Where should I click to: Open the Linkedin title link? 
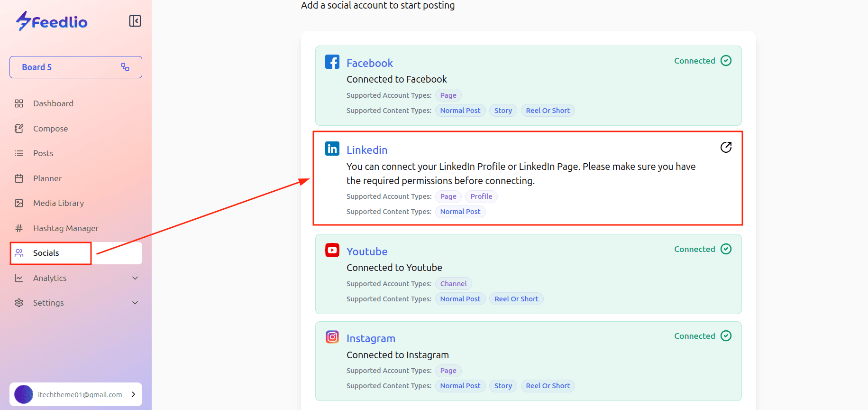[x=367, y=150]
